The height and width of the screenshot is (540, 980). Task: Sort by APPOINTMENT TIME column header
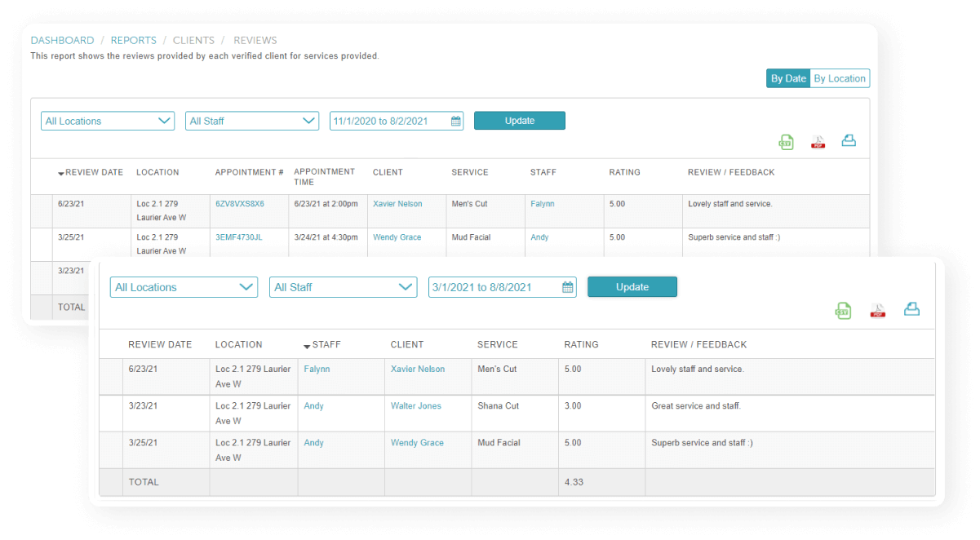point(325,177)
